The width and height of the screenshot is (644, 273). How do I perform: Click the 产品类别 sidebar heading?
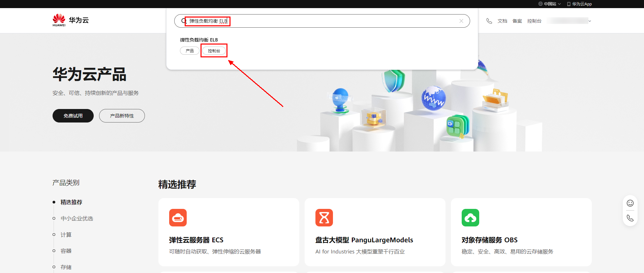tap(66, 183)
